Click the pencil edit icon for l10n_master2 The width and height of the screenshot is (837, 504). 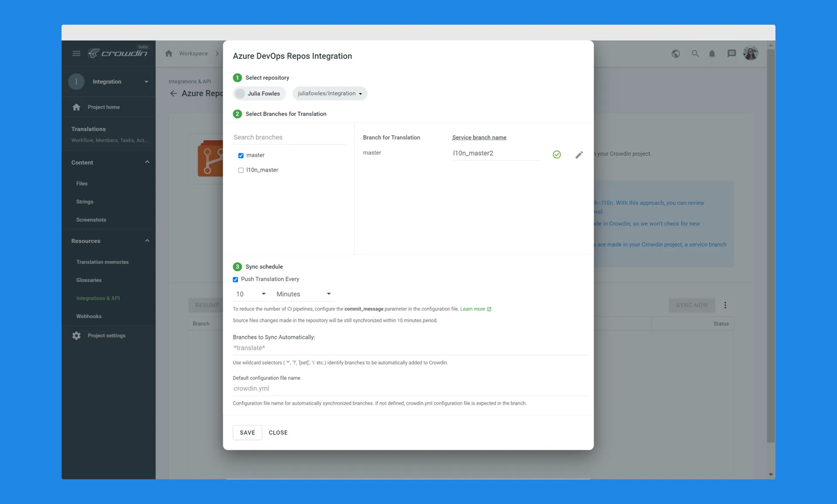(x=579, y=155)
